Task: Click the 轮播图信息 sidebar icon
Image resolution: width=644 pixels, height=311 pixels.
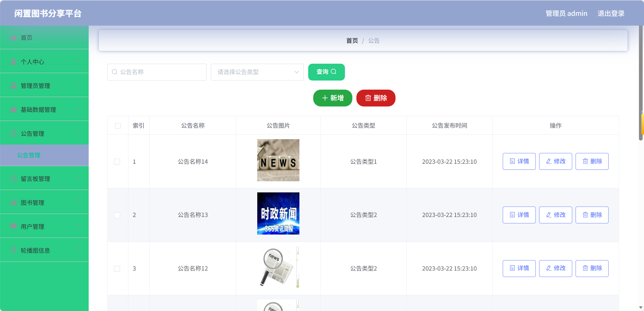Action: [x=13, y=250]
